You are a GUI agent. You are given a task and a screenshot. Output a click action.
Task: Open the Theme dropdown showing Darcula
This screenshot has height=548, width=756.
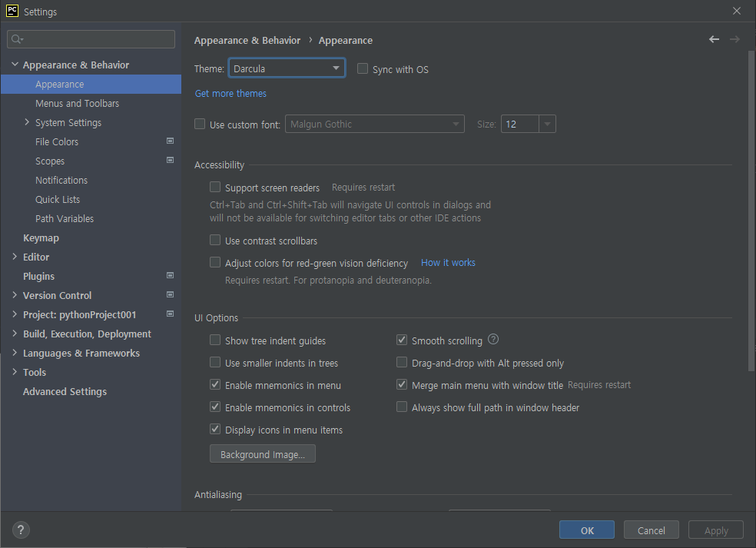point(287,68)
